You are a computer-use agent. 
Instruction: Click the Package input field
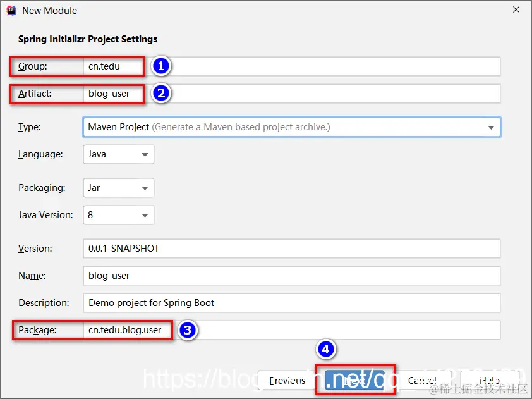pyautogui.click(x=291, y=329)
